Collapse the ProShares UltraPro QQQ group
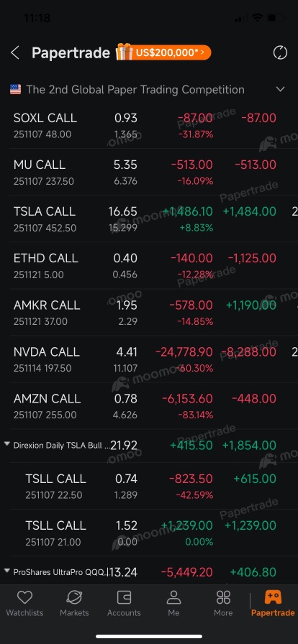The image size is (298, 644). pyautogui.click(x=6, y=571)
